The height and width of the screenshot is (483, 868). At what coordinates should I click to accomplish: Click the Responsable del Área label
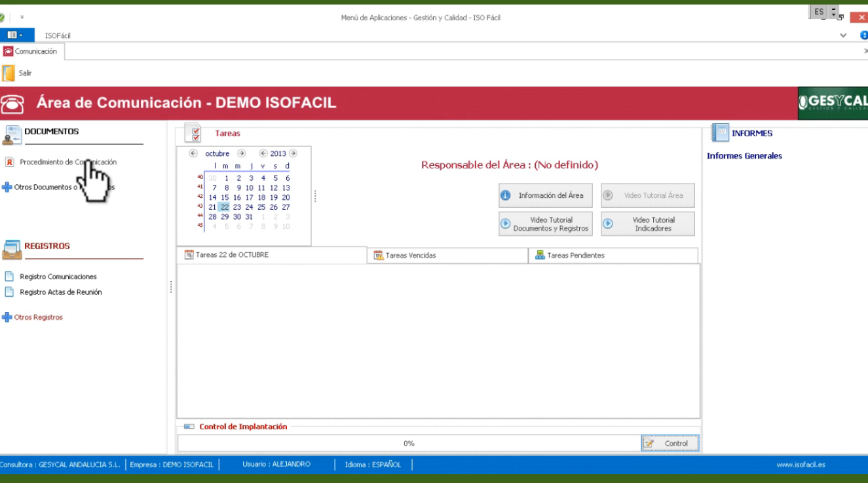point(510,165)
